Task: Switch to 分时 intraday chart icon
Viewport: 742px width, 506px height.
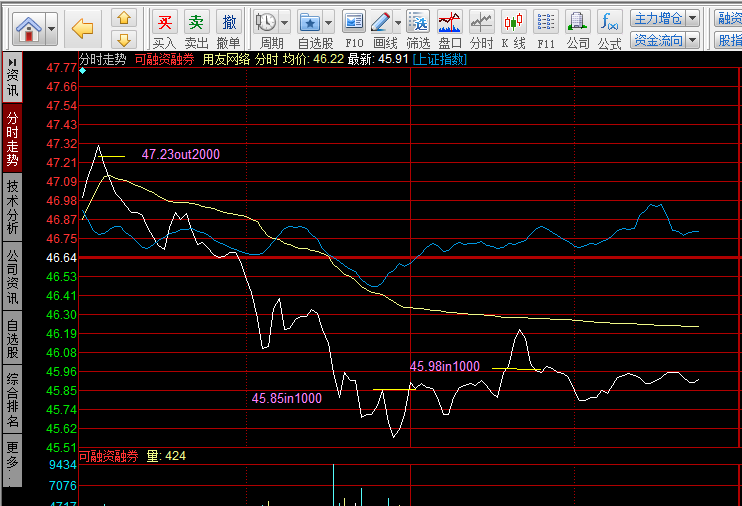Action: point(482,29)
